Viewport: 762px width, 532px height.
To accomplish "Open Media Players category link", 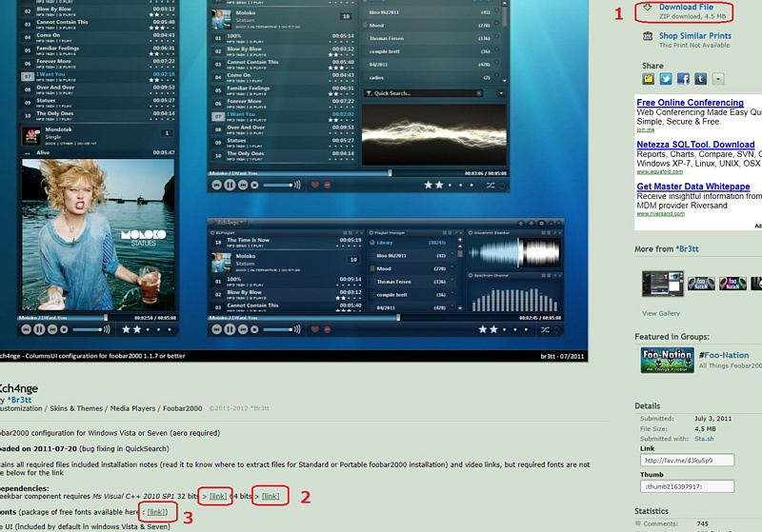I will click(132, 408).
